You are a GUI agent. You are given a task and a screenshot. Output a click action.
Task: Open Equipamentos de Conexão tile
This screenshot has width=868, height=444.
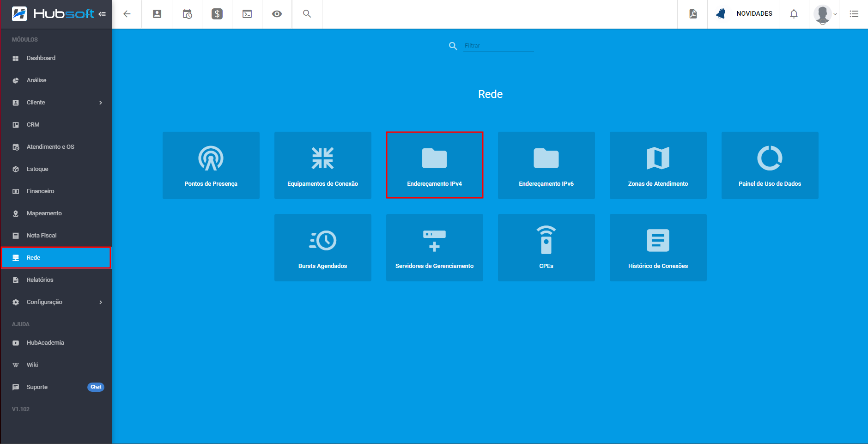pyautogui.click(x=323, y=165)
